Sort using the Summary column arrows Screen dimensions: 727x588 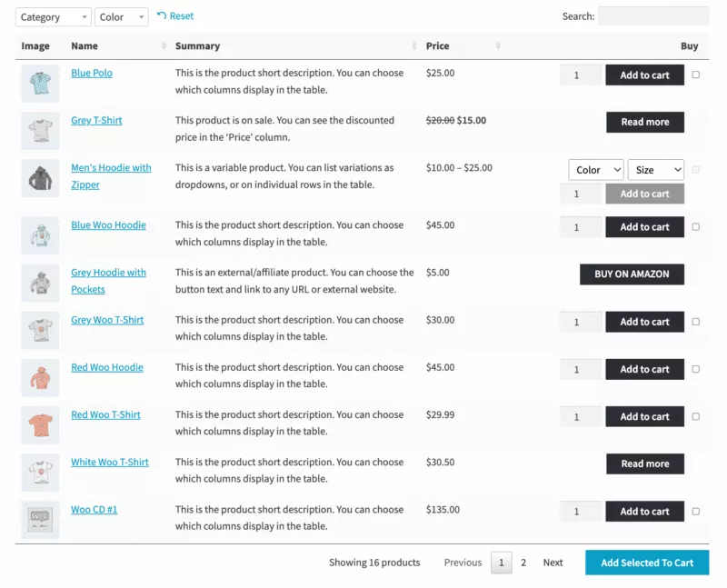[x=414, y=46]
